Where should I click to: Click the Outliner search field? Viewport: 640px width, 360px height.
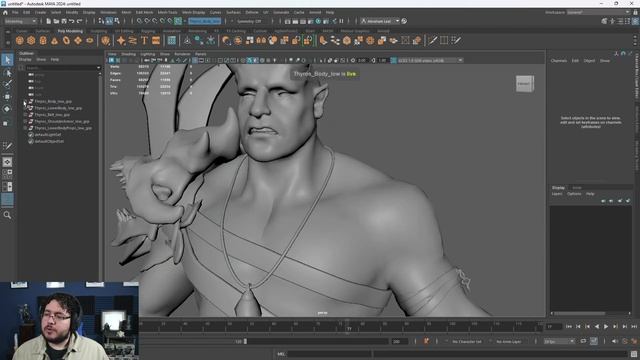[60, 68]
